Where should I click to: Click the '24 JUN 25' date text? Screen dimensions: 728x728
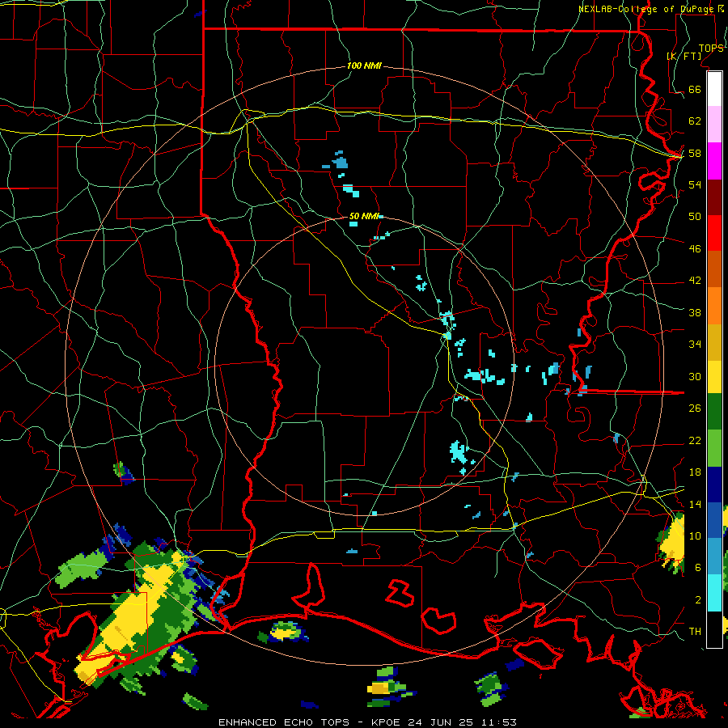(x=441, y=722)
